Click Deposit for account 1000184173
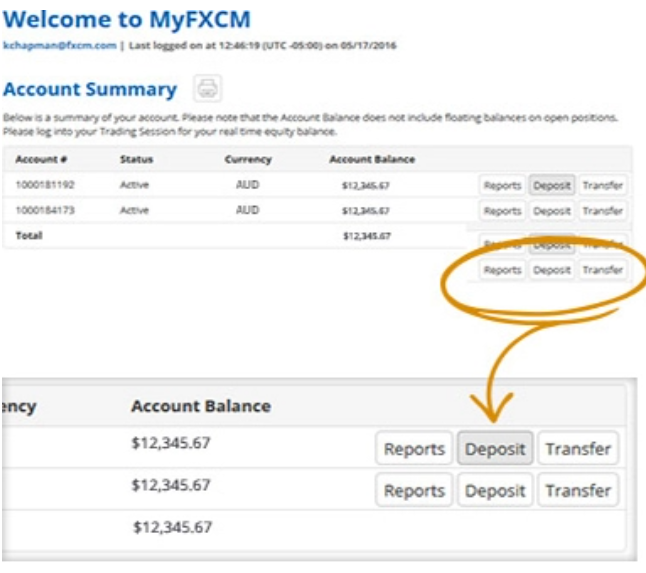 coord(552,211)
